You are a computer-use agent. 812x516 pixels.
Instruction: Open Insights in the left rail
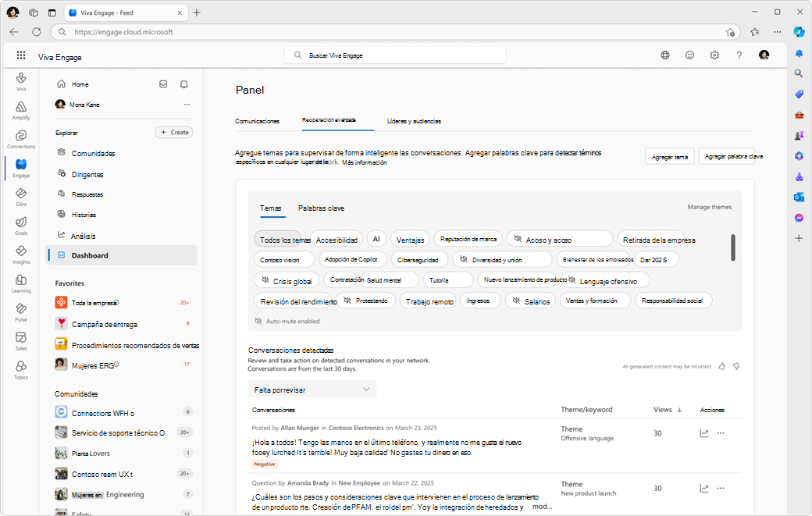click(21, 254)
